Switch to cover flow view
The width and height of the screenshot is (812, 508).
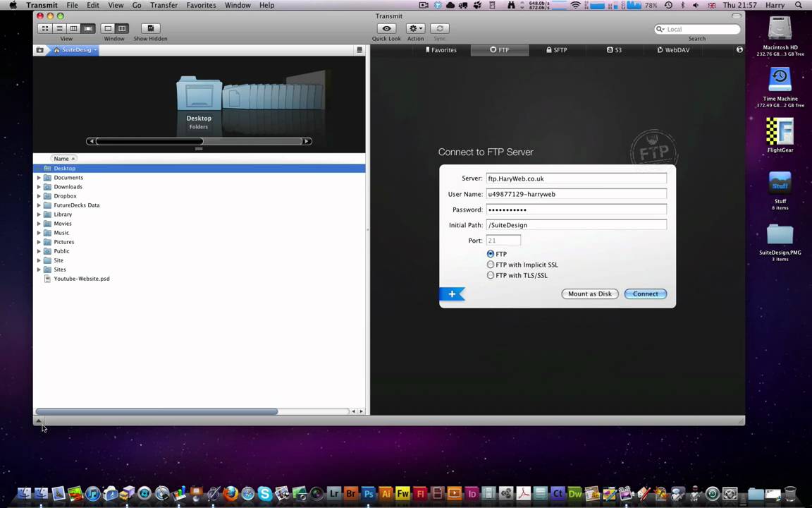(88, 28)
